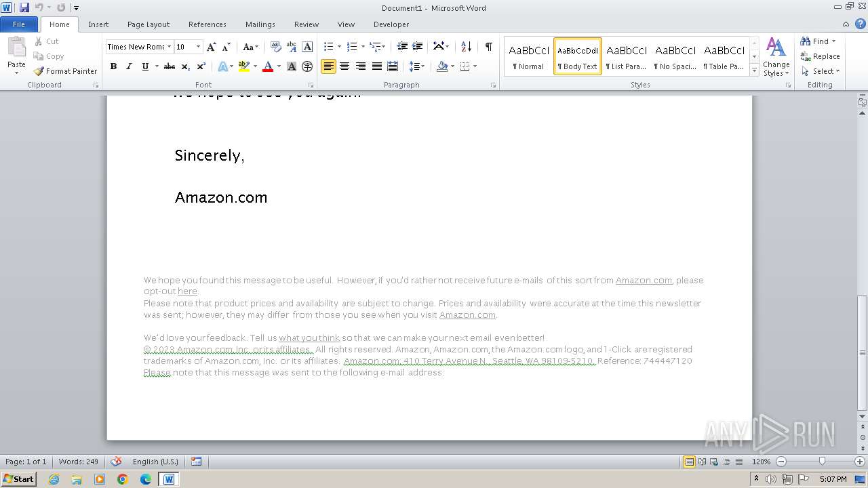Image resolution: width=868 pixels, height=488 pixels.
Task: Toggle Italic formatting
Action: [129, 66]
